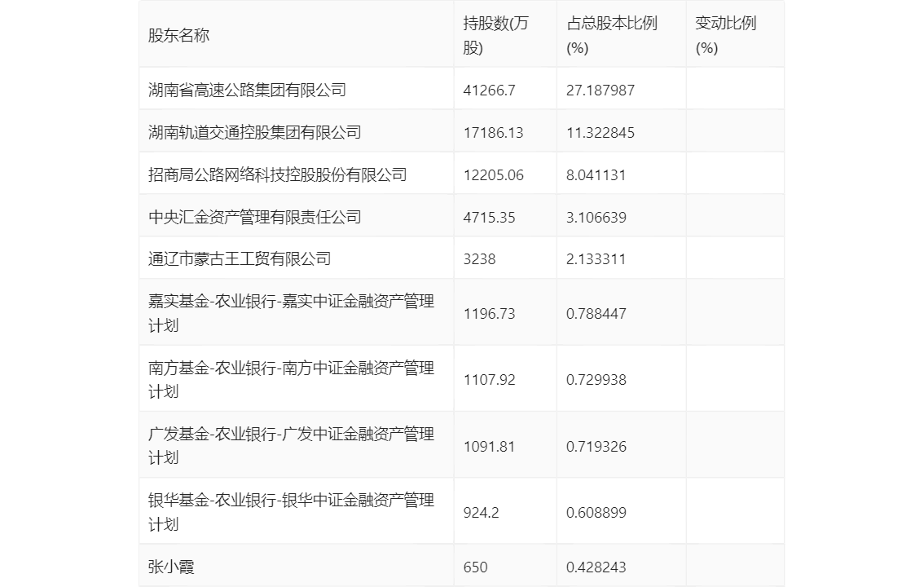Click shares value 12205.06

pyautogui.click(x=493, y=175)
